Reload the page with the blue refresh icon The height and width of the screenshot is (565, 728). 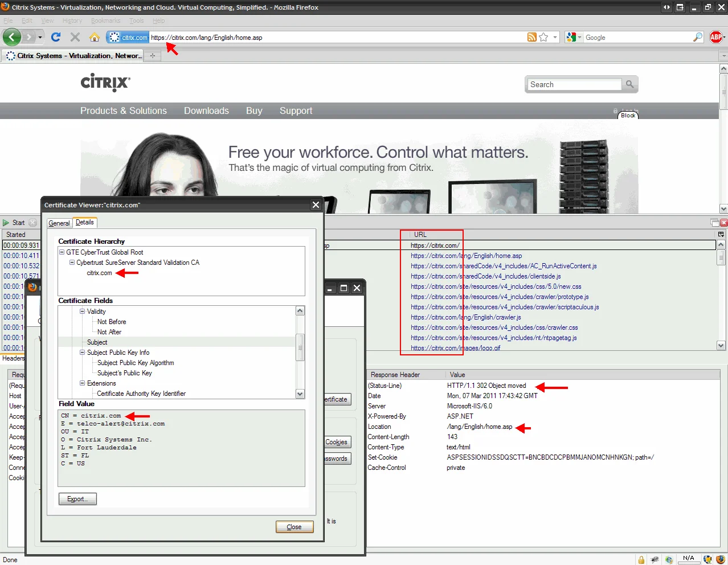56,38
